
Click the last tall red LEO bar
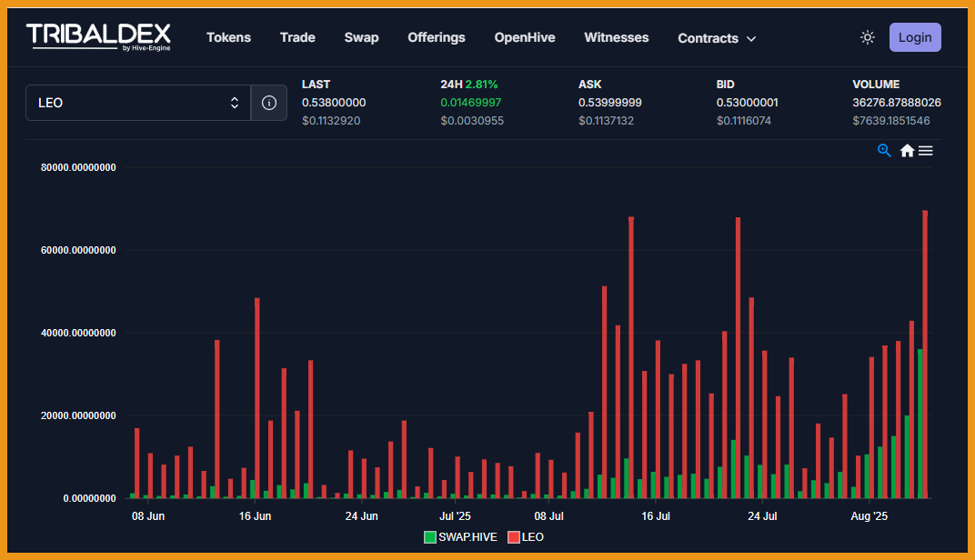tap(925, 355)
